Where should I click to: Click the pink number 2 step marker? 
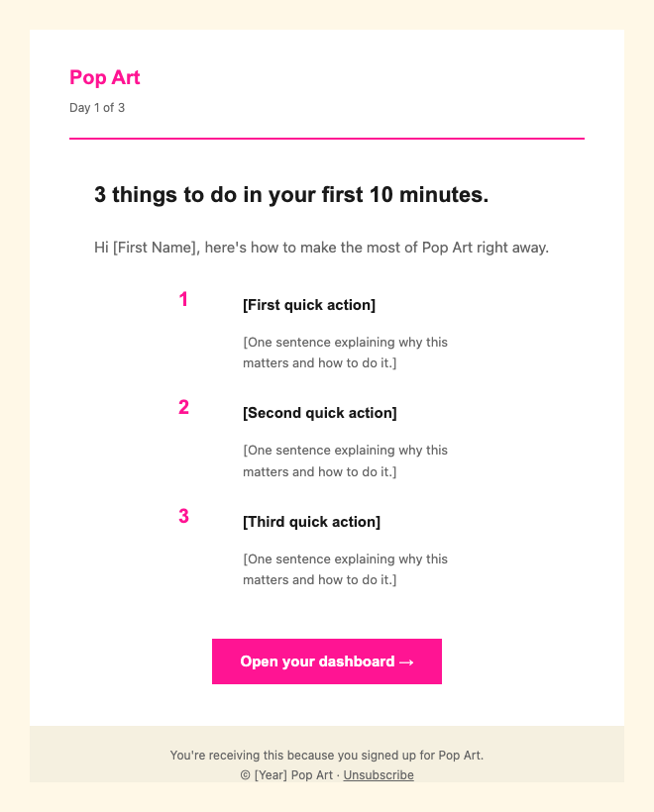coord(183,407)
